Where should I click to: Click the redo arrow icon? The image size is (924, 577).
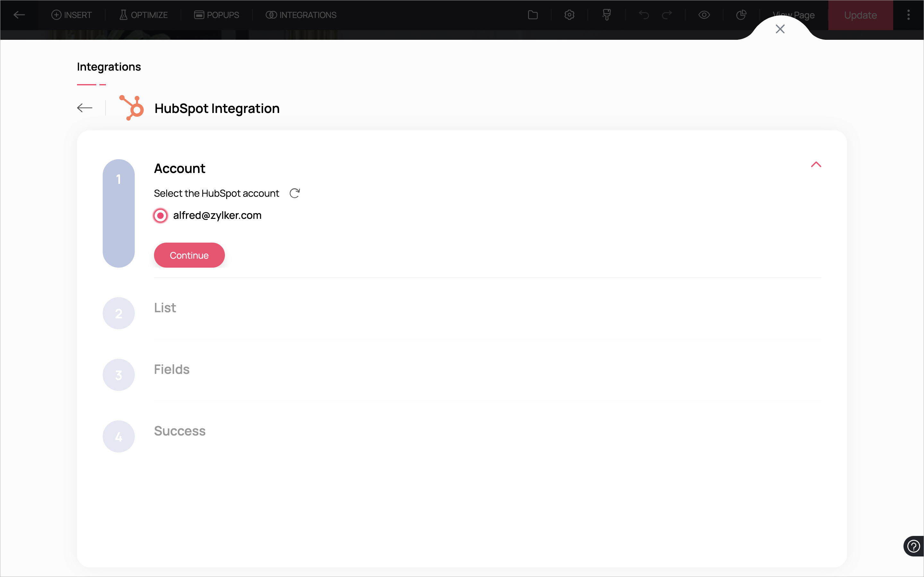(667, 15)
